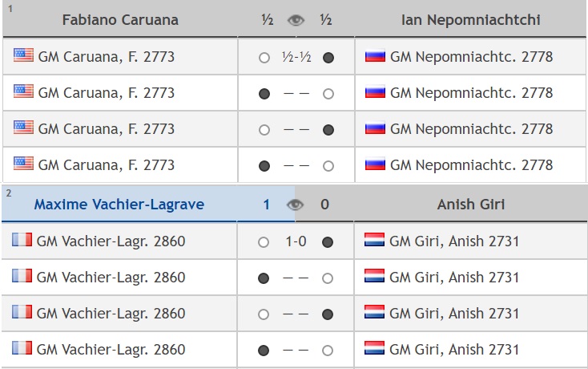Click the eye icon in Vachier-Lagrave–Giri header
This screenshot has height=369, width=588.
click(x=296, y=205)
